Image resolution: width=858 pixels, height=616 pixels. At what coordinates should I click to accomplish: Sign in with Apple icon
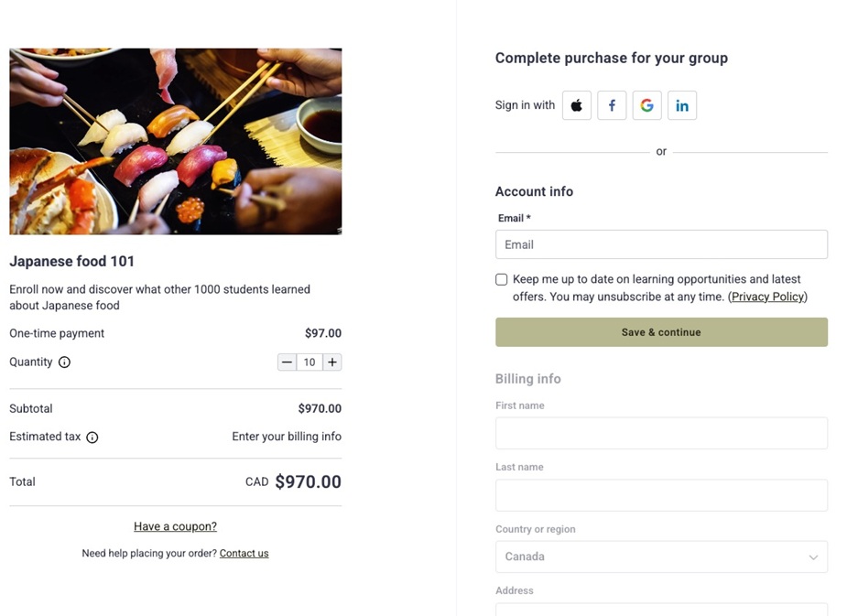(x=577, y=105)
